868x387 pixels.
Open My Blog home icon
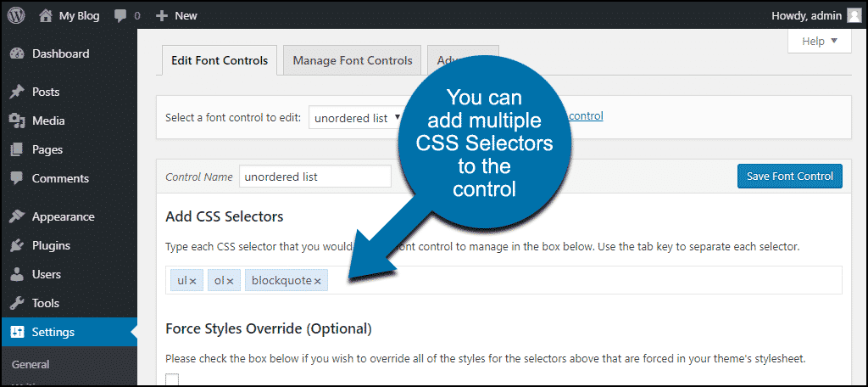(46, 15)
